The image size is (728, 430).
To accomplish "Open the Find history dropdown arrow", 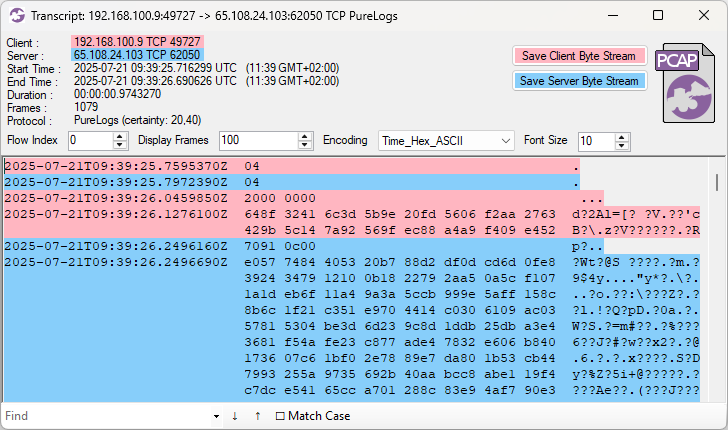I will click(x=216, y=416).
